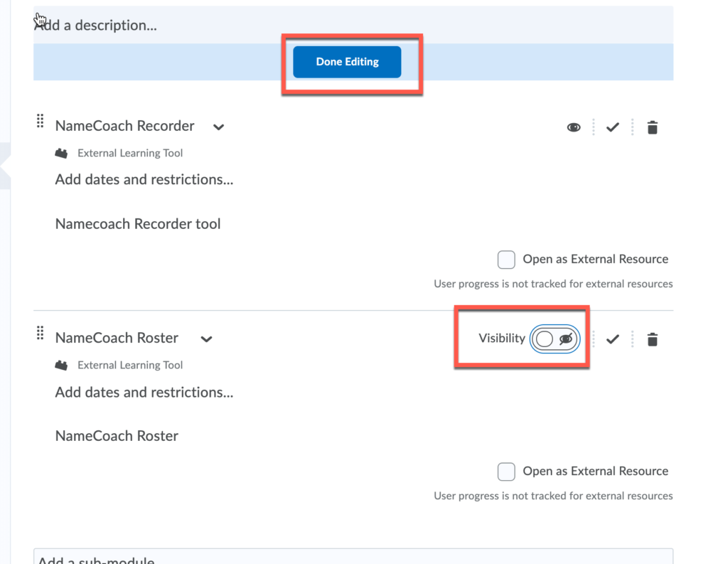
Task: Click the External Learning Tool icon under Recorder
Action: (61, 154)
